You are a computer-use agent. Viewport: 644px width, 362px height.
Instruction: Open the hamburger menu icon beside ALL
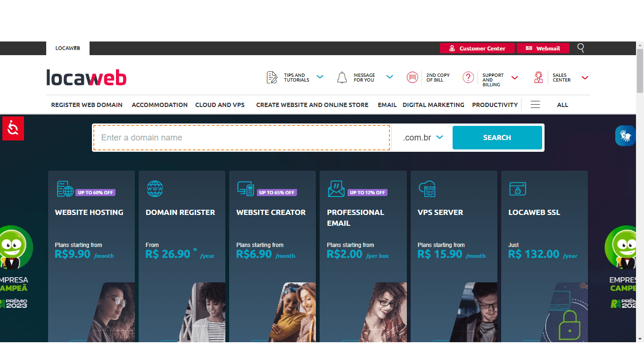(x=535, y=105)
